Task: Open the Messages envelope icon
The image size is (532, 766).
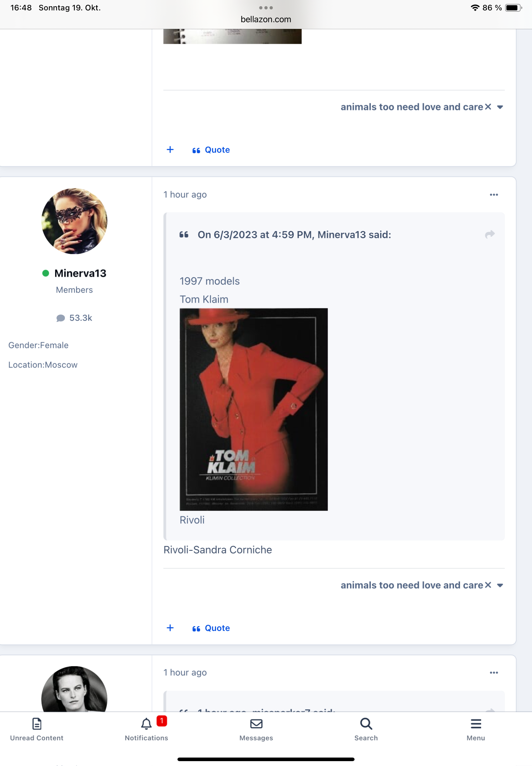Action: [x=256, y=724]
